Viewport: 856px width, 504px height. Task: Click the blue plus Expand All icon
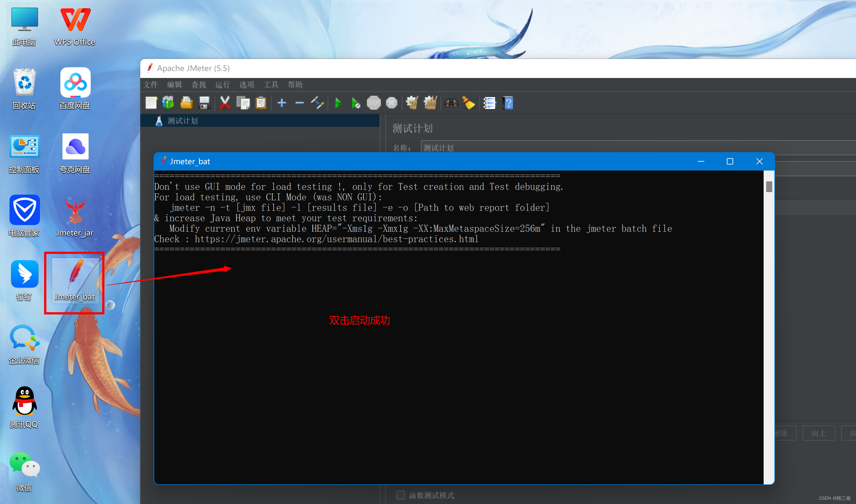click(x=282, y=103)
